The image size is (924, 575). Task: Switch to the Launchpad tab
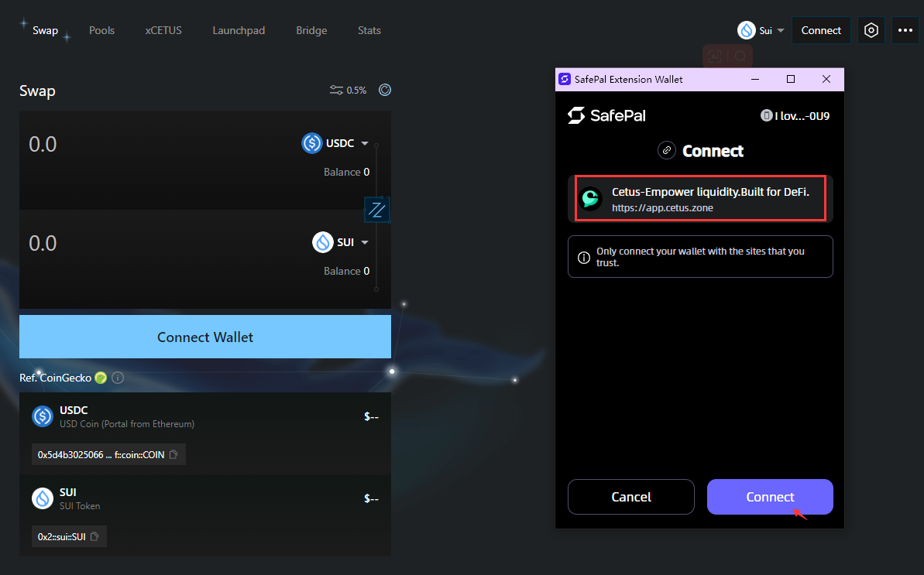[239, 30]
